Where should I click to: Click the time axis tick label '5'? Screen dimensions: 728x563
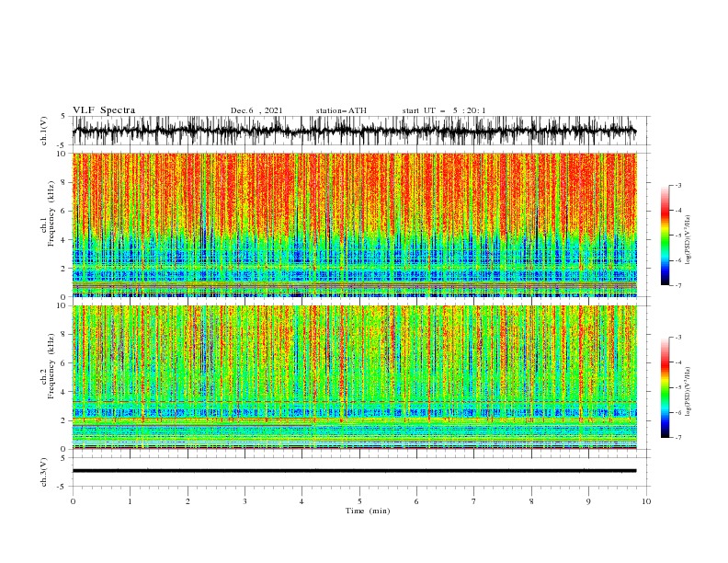click(359, 501)
